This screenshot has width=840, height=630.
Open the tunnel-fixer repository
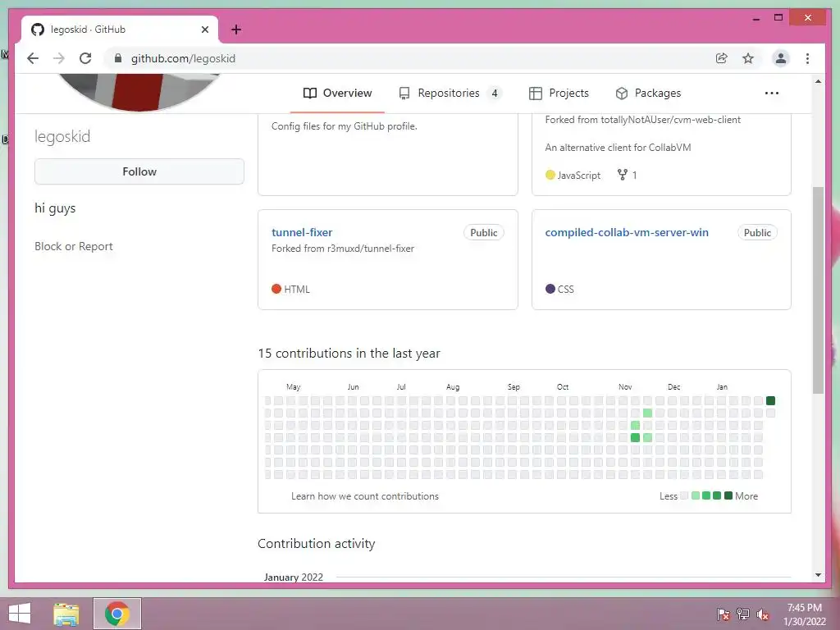(x=302, y=232)
